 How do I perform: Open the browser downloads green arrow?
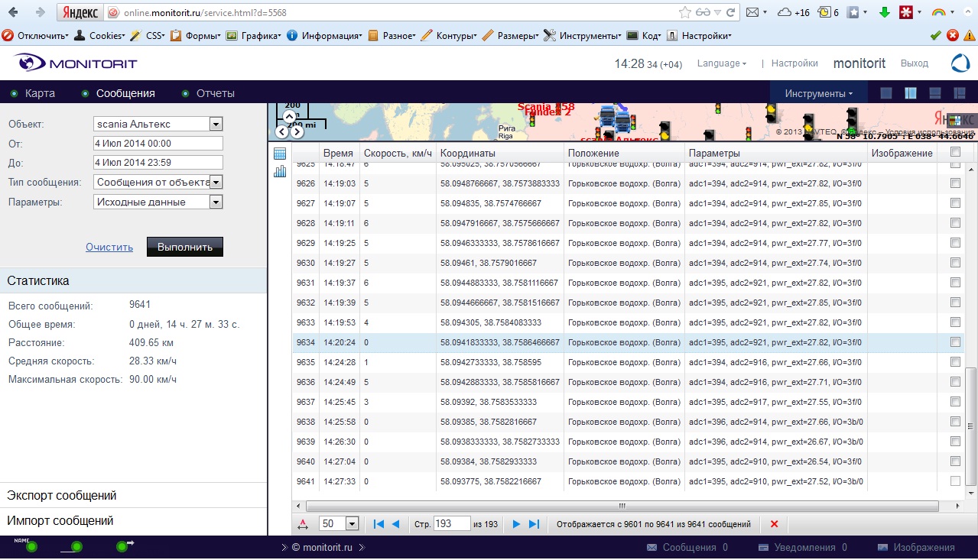coord(885,12)
